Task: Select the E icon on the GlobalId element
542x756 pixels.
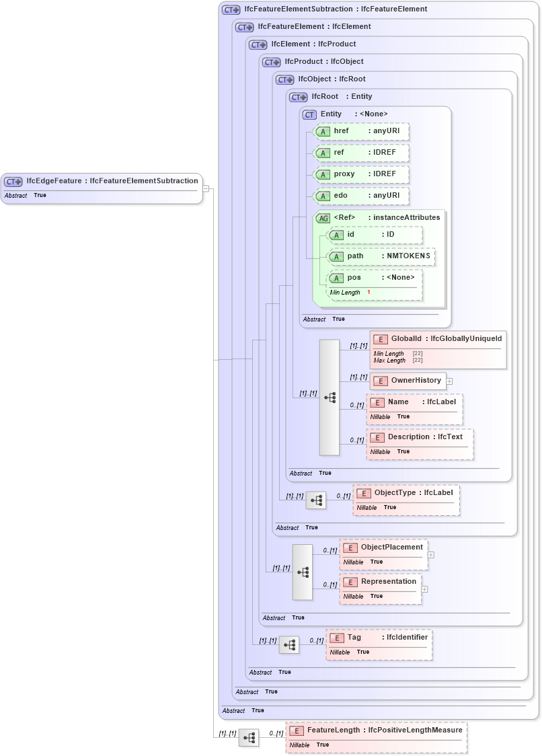Action: tap(377, 339)
